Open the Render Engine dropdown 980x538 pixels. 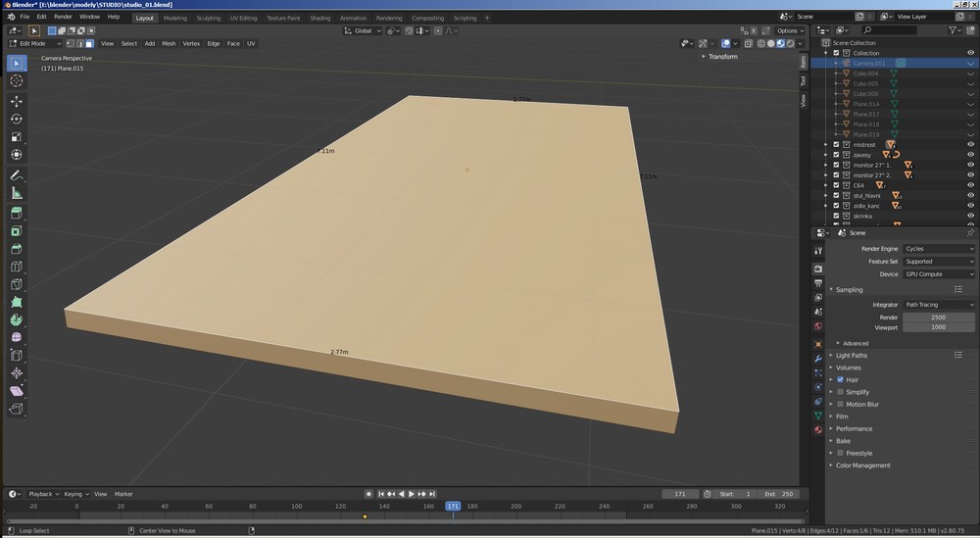938,249
